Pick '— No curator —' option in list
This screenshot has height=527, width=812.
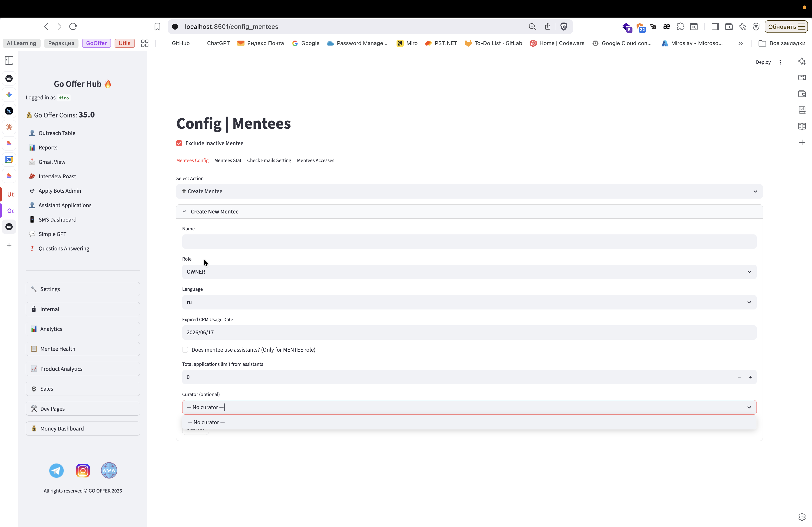[x=206, y=422]
